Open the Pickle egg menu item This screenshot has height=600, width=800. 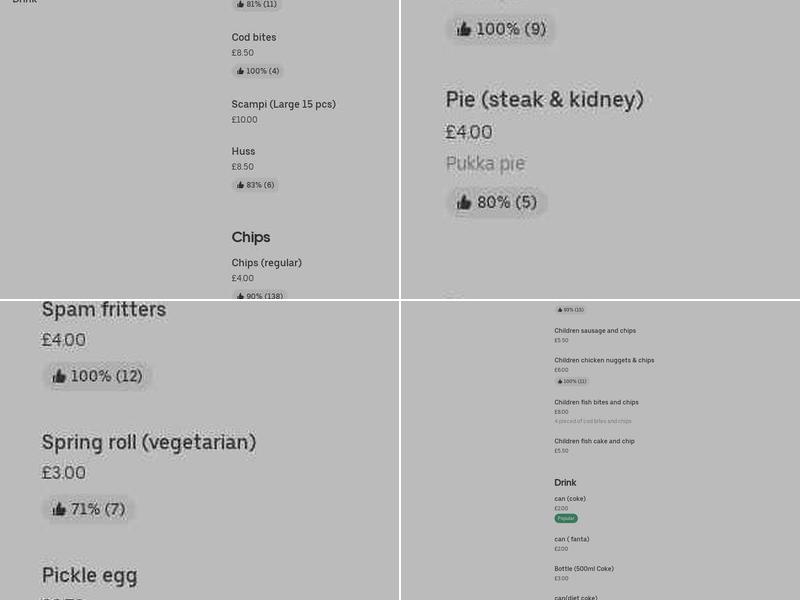point(89,575)
